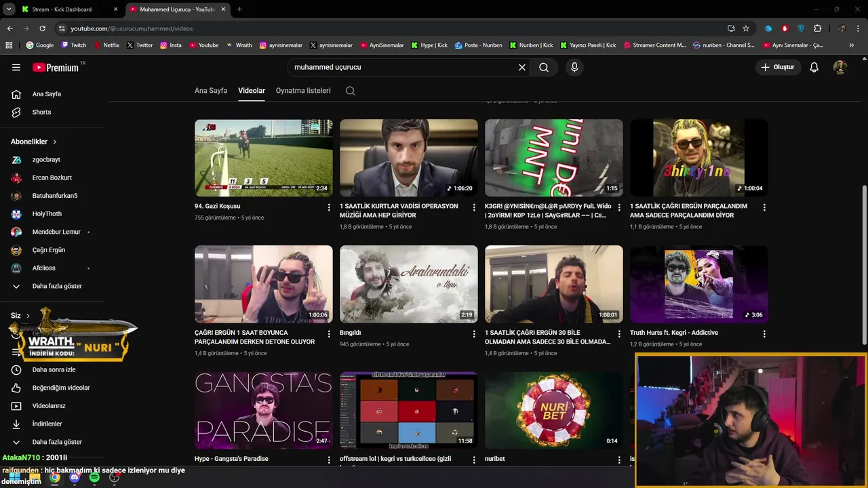Reload the page with the browser refresh icon

pyautogui.click(x=42, y=28)
